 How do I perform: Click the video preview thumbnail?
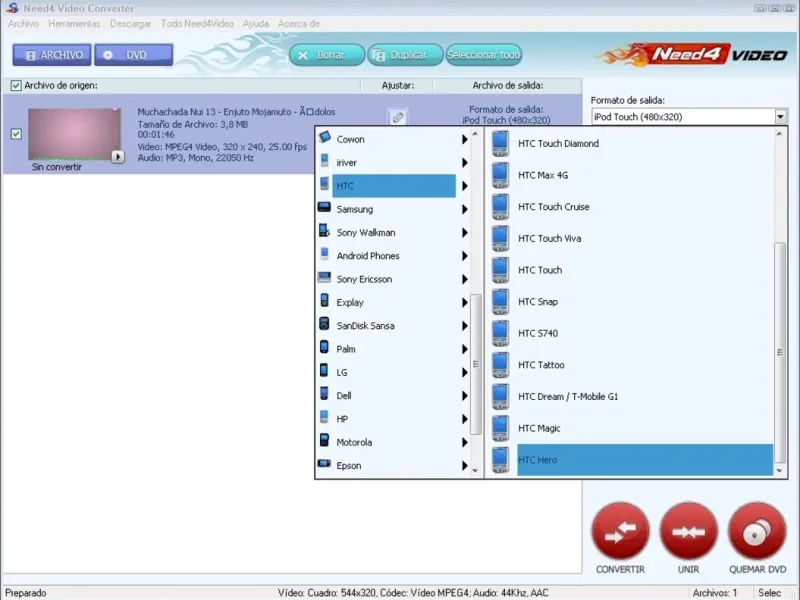click(x=74, y=134)
